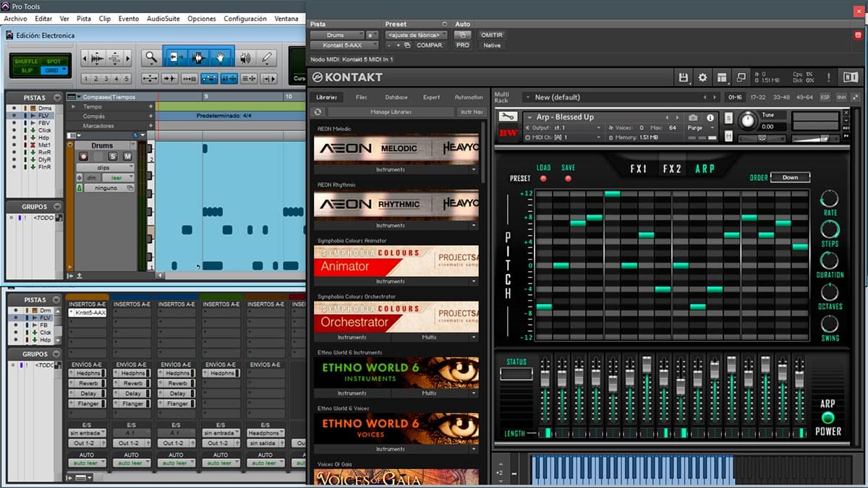Viewport: 868px width, 488px height.
Task: Click the RATE knob
Action: click(830, 199)
